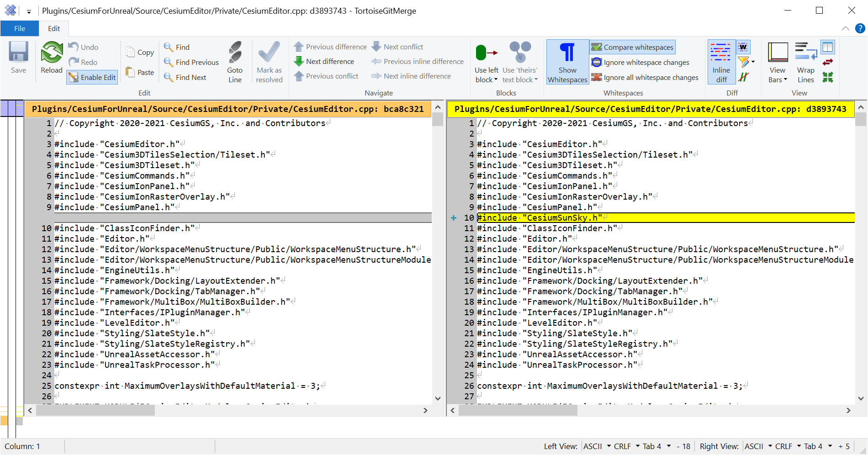Open the quick access toolbar dropdown
Image resolution: width=868 pixels, height=455 pixels.
(x=29, y=11)
